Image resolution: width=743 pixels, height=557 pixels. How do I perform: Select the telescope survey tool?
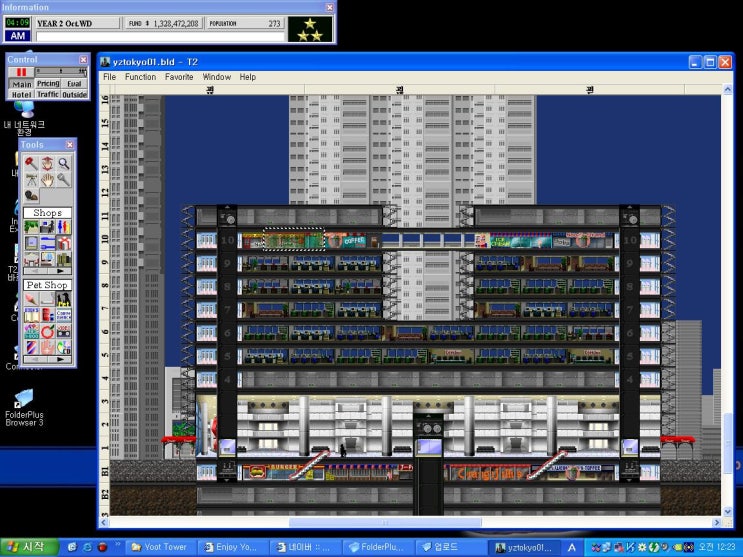(31, 180)
